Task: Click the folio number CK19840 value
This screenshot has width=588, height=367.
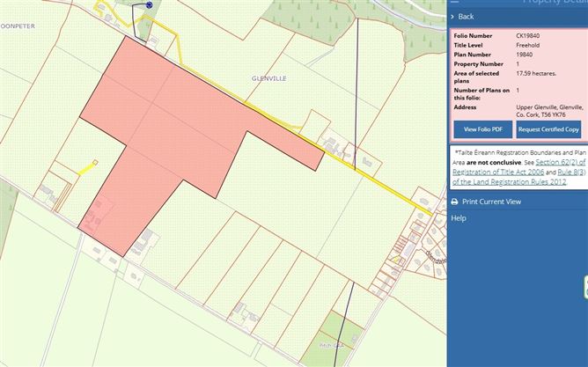Action: [530, 35]
